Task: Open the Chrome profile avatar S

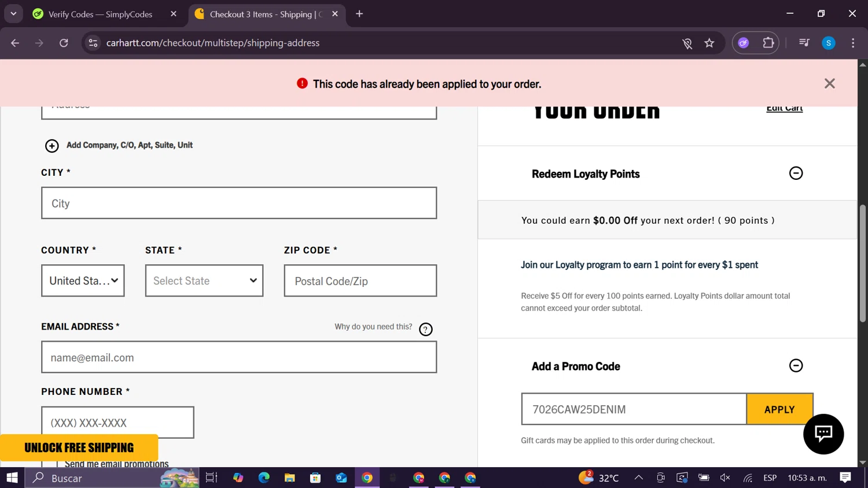Action: pos(829,43)
